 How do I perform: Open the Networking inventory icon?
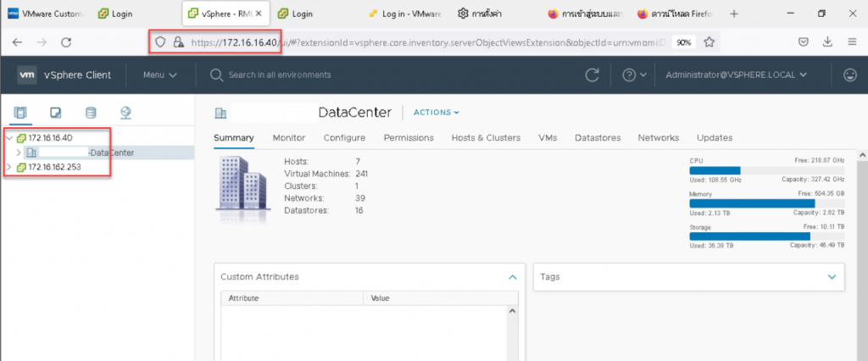click(x=125, y=113)
